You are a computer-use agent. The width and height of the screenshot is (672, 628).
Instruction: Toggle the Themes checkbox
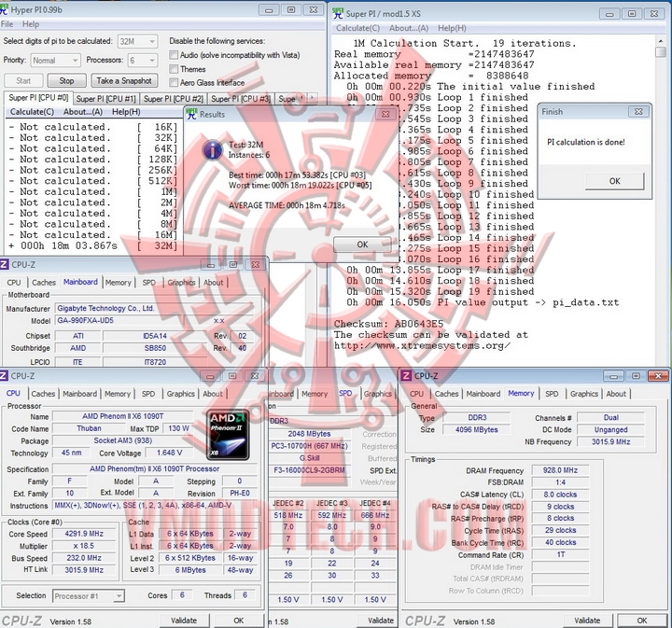[174, 69]
